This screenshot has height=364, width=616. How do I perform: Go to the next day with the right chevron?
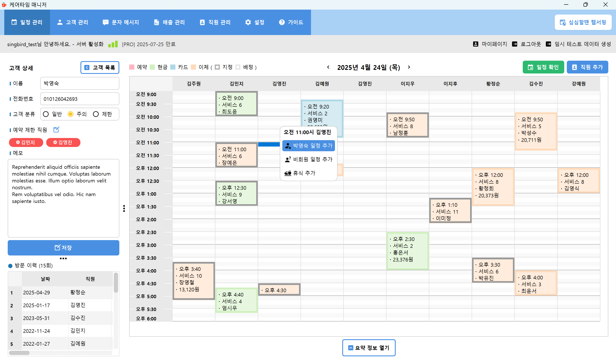tap(409, 67)
